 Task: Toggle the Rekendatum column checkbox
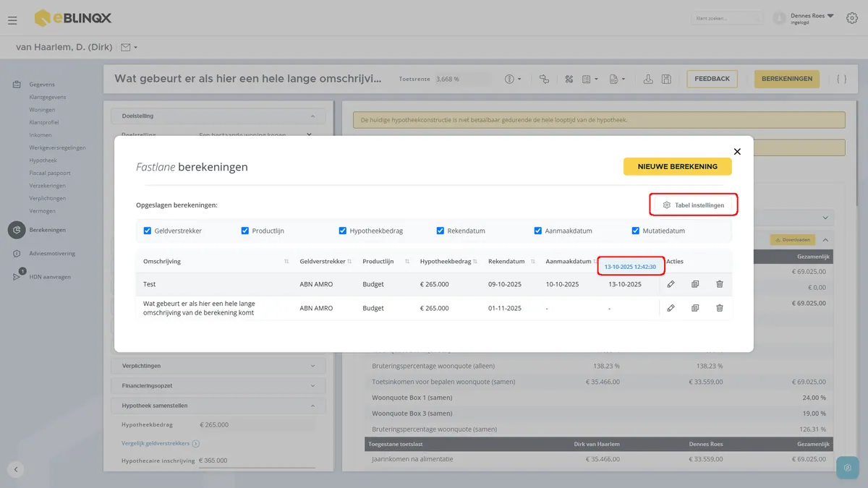tap(441, 231)
